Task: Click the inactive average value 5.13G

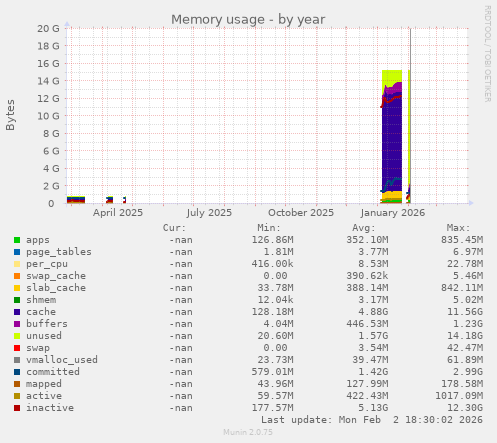Action: click(x=373, y=408)
